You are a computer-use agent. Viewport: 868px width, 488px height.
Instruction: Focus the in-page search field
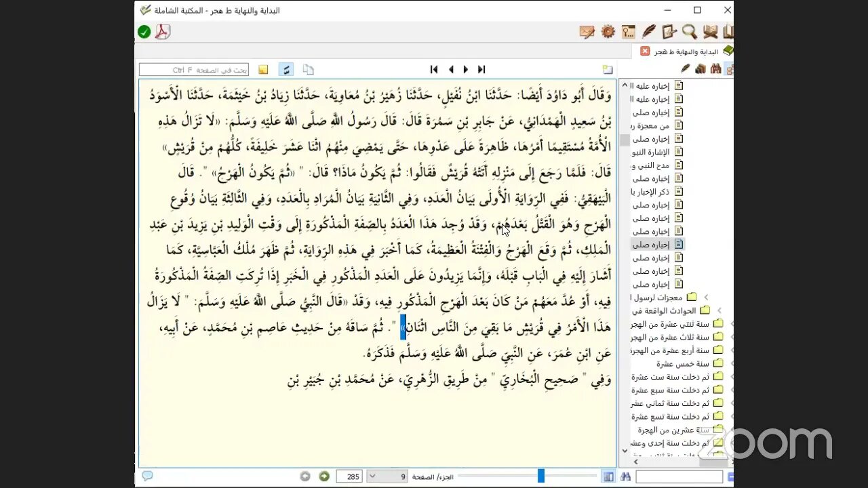tap(194, 70)
